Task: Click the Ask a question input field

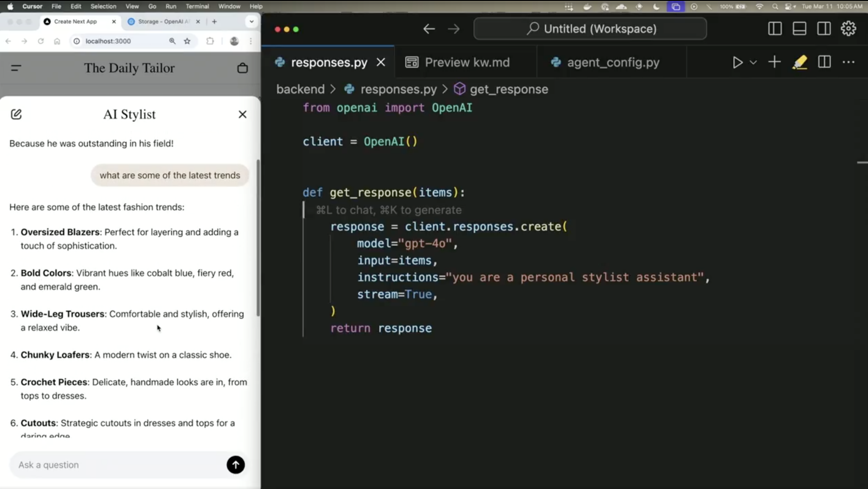Action: (x=106, y=464)
